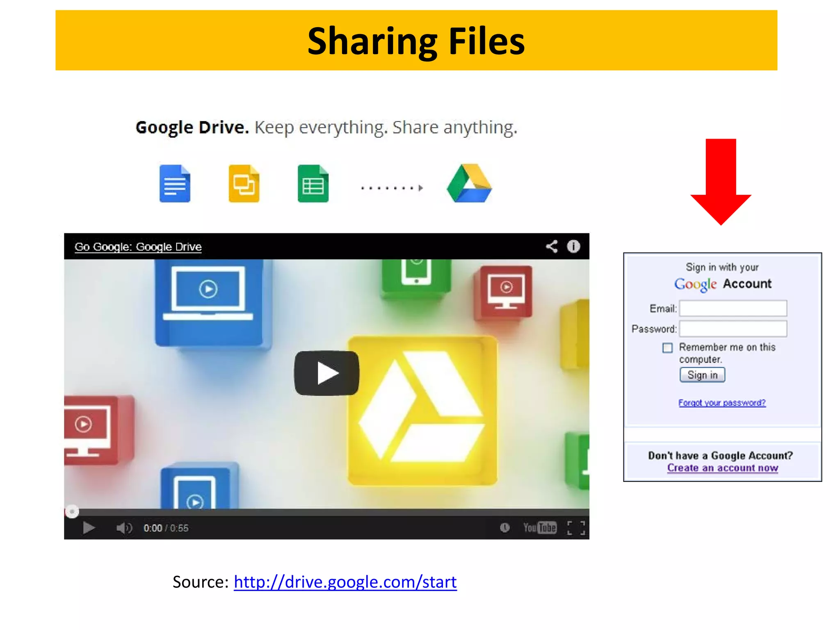Mute the video using the speaker icon
Viewport: 840px width, 630px height.
coord(124,528)
